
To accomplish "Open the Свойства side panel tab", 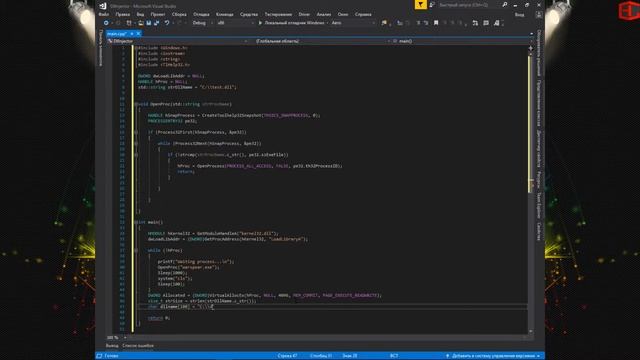I will pos(539,232).
